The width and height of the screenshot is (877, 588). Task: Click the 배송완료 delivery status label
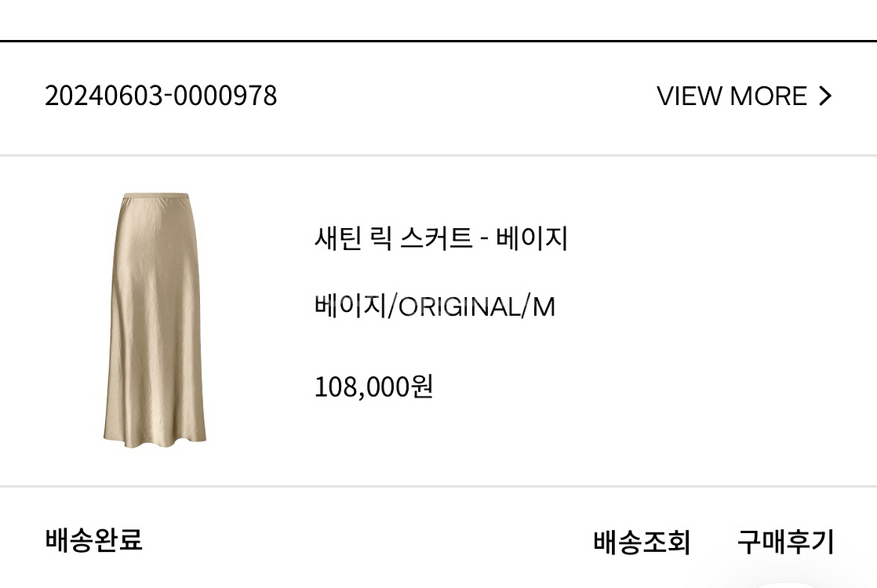tap(93, 539)
